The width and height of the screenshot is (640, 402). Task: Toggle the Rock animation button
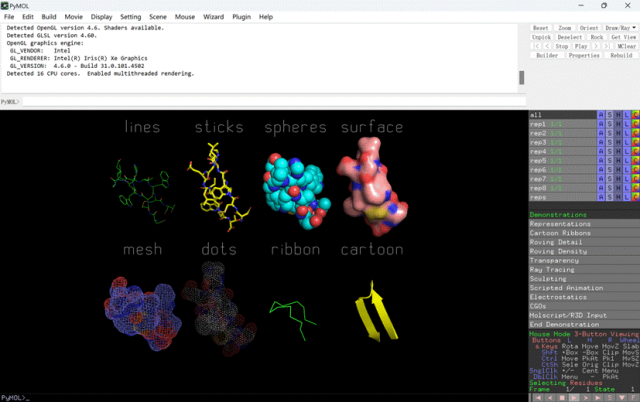tap(597, 37)
